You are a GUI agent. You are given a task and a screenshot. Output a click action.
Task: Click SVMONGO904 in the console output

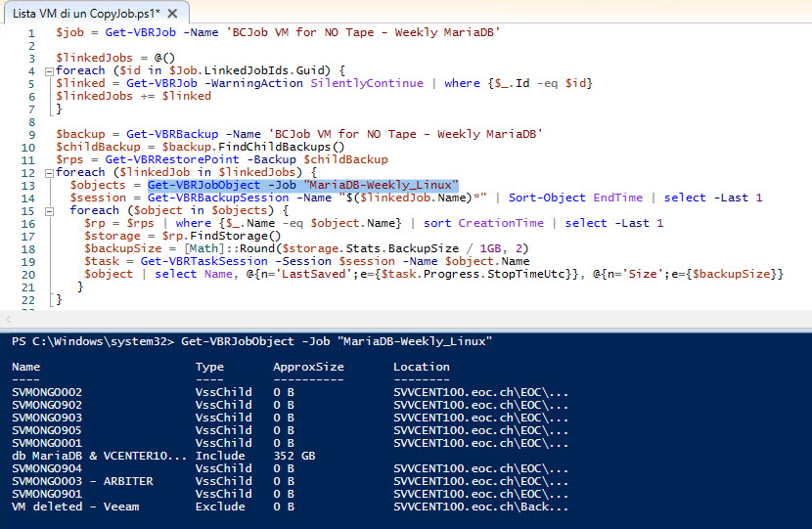click(x=47, y=468)
